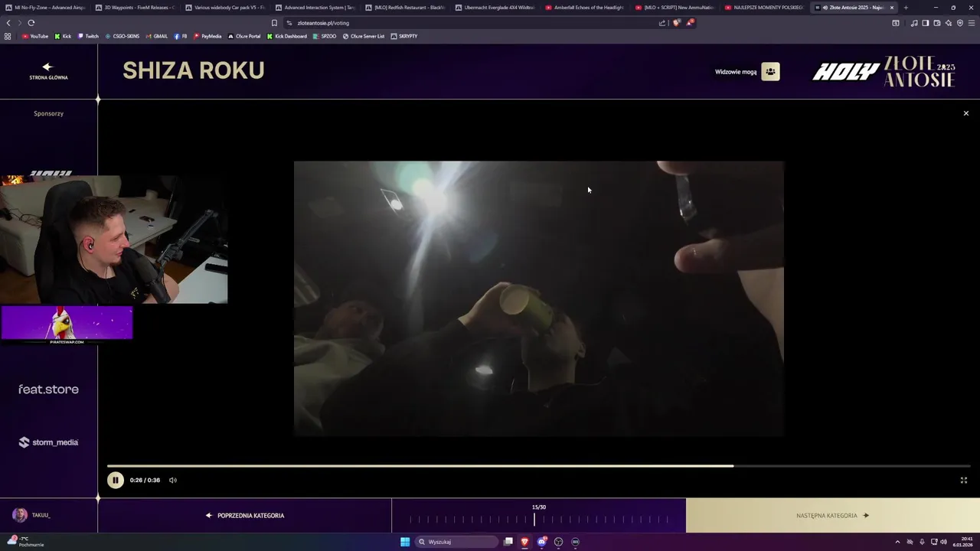Close the Złote Antosie 2025 tab
The width and height of the screenshot is (980, 551).
[891, 8]
